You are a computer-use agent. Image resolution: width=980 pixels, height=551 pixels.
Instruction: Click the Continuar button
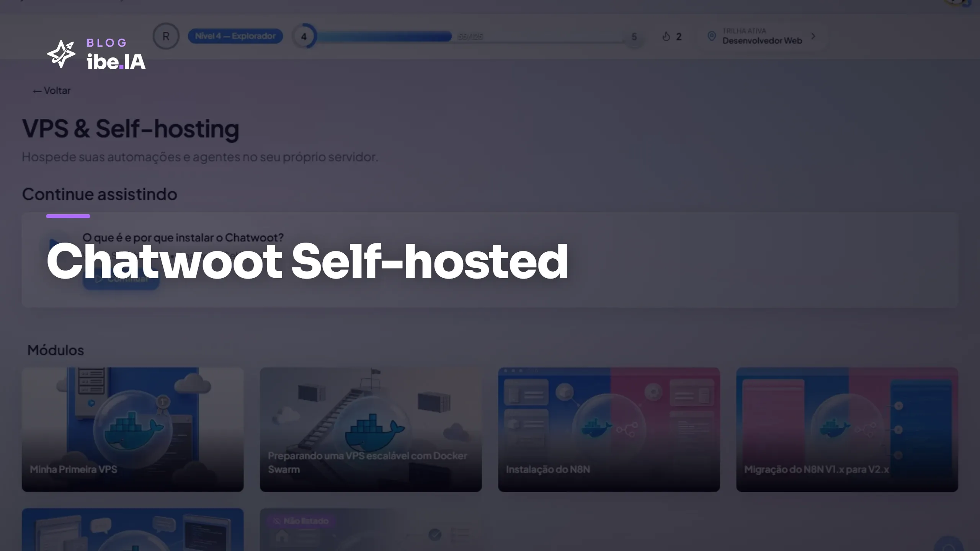pyautogui.click(x=121, y=279)
